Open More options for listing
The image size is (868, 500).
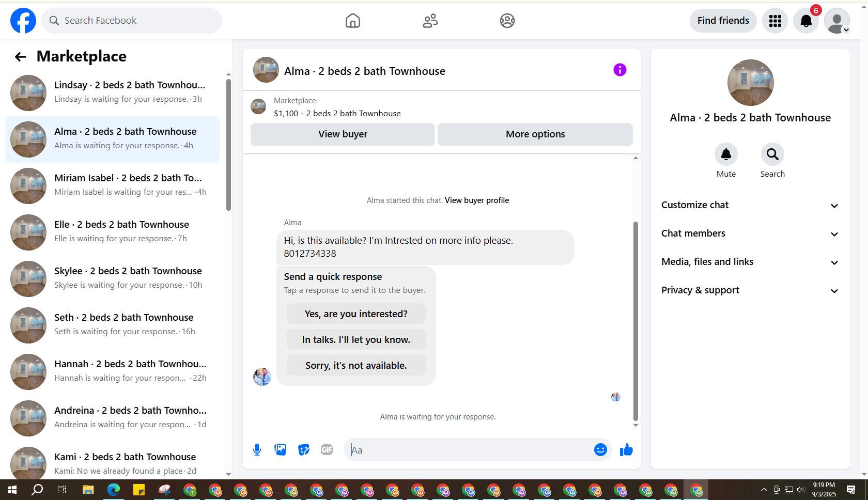click(535, 134)
